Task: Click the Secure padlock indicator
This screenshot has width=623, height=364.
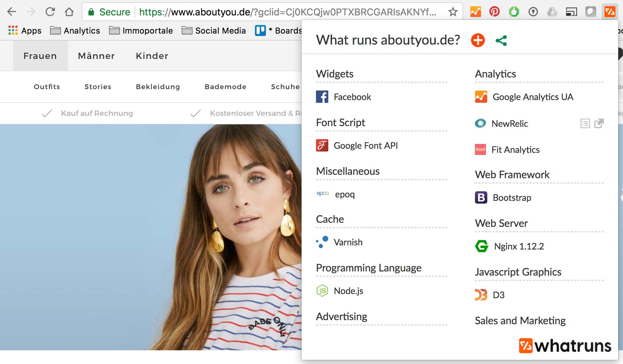Action: pos(109,12)
